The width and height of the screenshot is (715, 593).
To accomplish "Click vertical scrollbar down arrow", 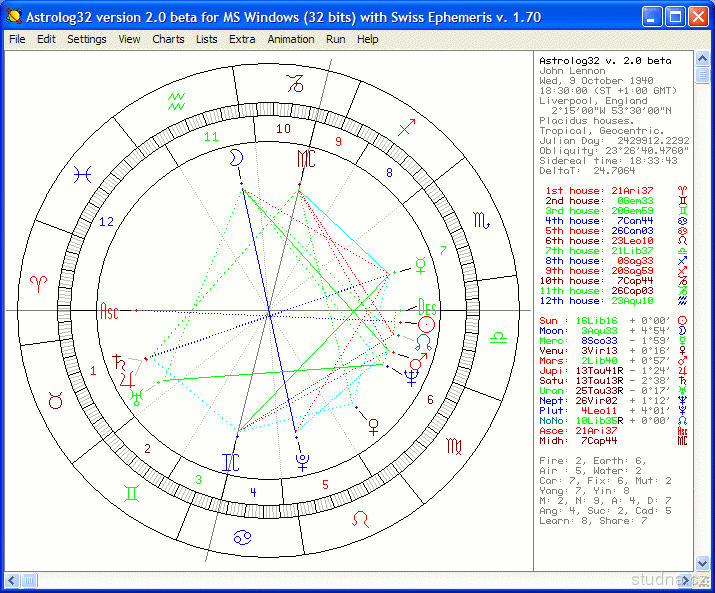I will coord(702,563).
